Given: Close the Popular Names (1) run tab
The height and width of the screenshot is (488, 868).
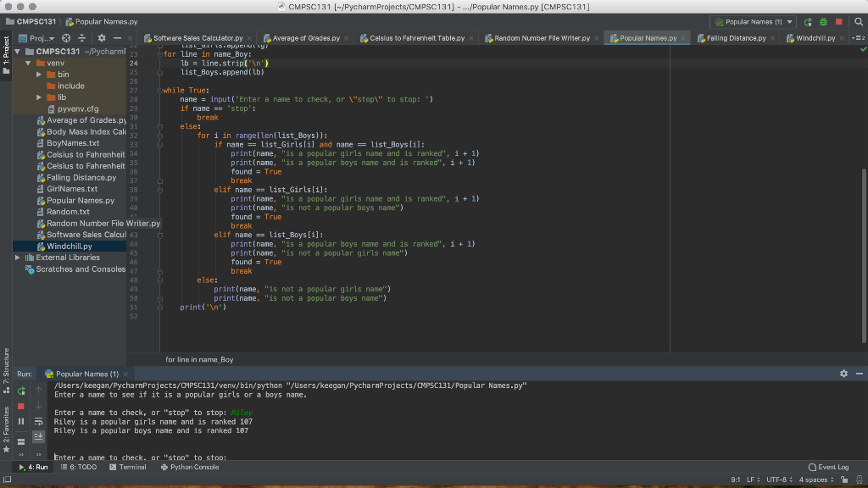Looking at the screenshot, I should 125,374.
